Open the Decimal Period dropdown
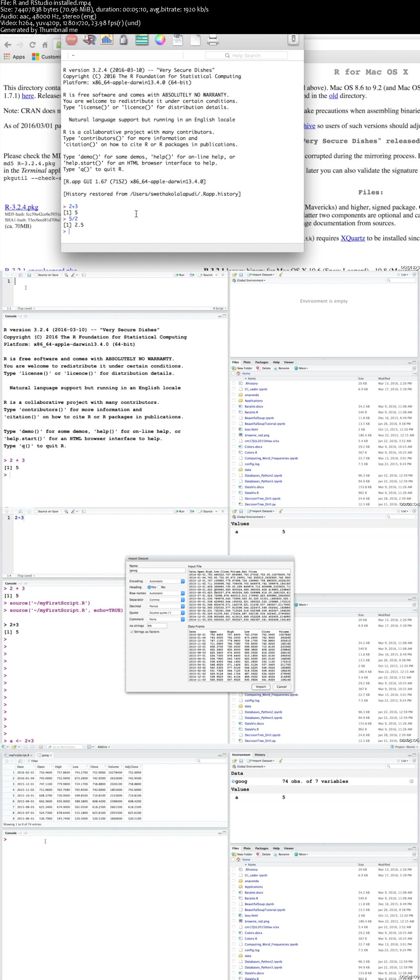The height and width of the screenshot is (980, 420). [166, 606]
